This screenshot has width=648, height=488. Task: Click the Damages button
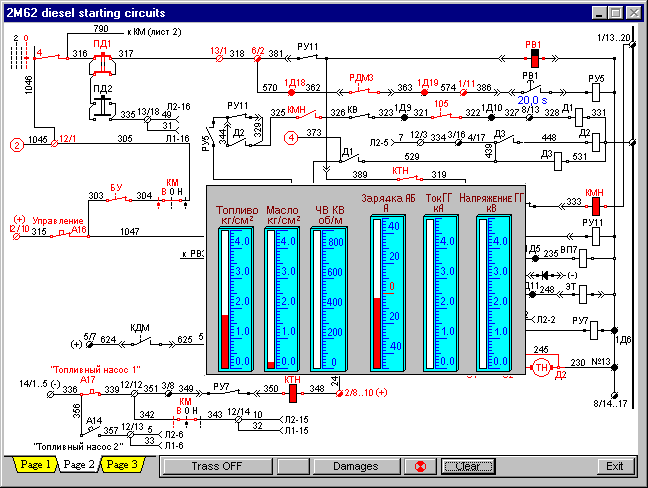click(x=355, y=466)
